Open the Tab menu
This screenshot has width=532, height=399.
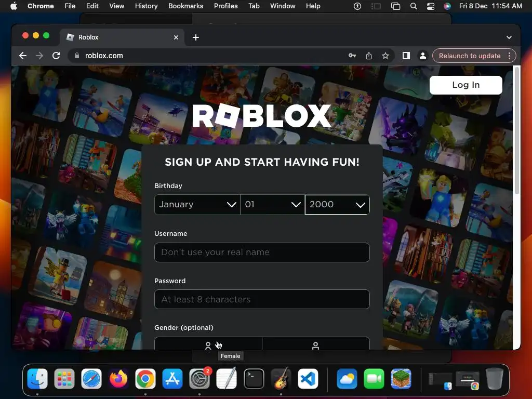point(254,6)
